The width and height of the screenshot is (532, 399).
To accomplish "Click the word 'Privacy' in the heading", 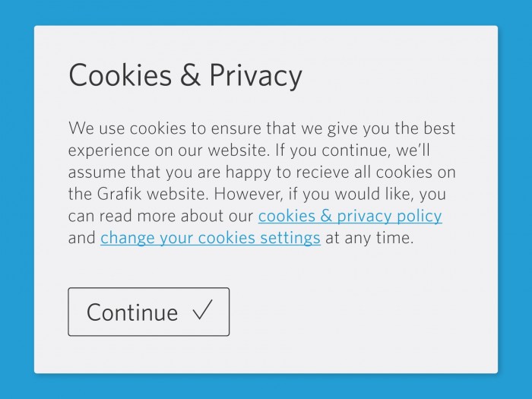I will [x=255, y=75].
